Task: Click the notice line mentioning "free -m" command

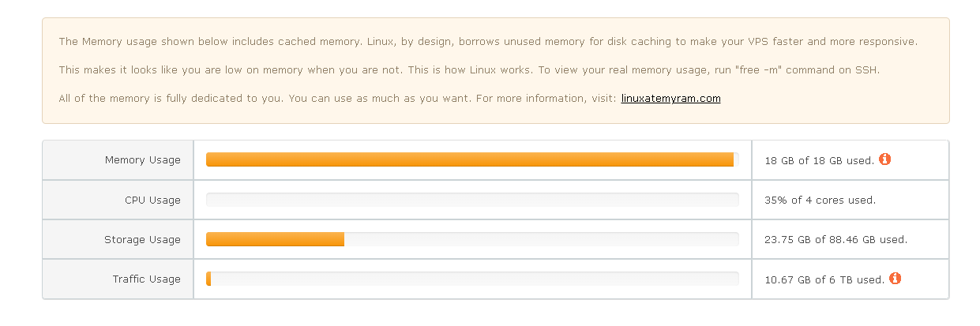Action: (x=468, y=70)
